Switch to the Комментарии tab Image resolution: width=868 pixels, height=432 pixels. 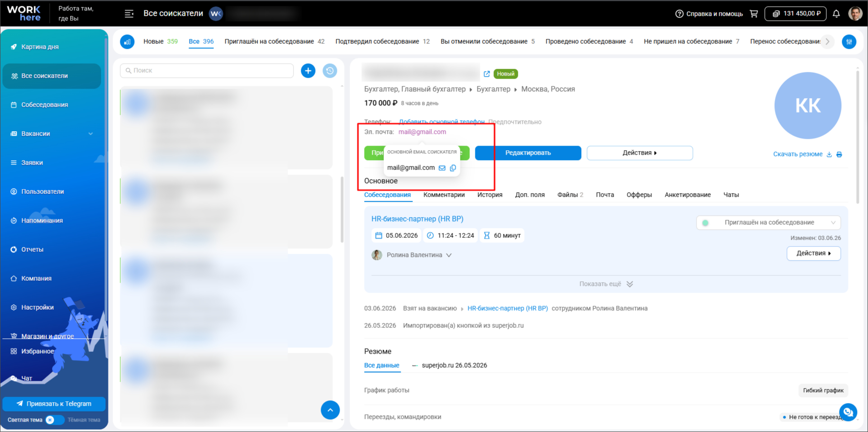point(444,195)
